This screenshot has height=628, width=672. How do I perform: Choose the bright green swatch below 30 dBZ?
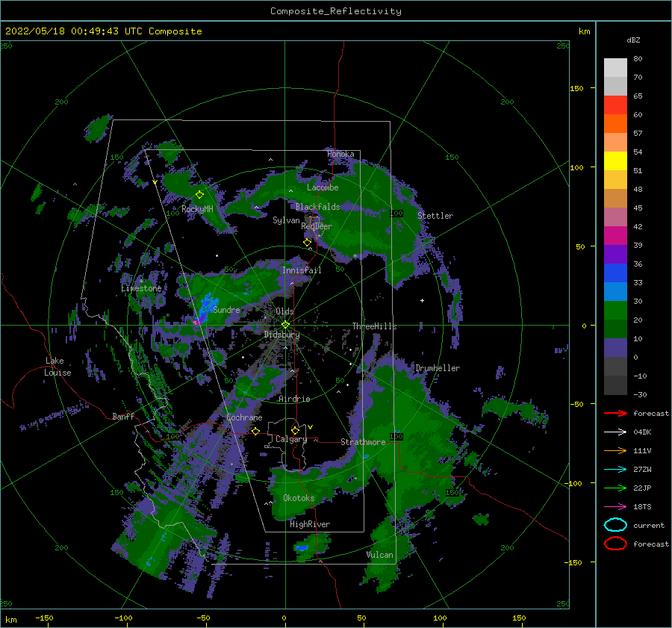[x=615, y=311]
